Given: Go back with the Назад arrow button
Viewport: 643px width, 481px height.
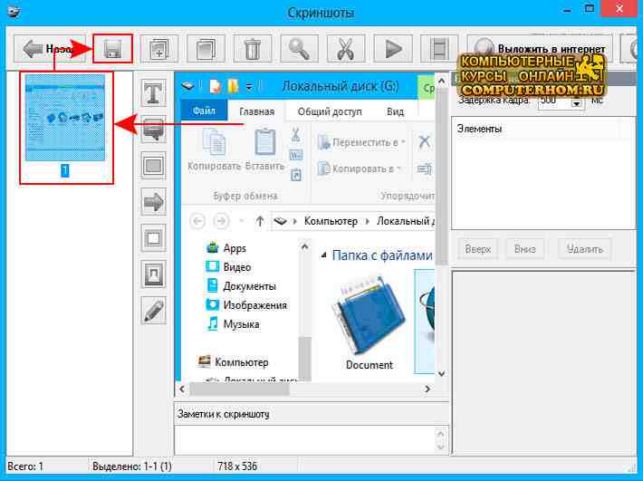Looking at the screenshot, I should point(49,48).
